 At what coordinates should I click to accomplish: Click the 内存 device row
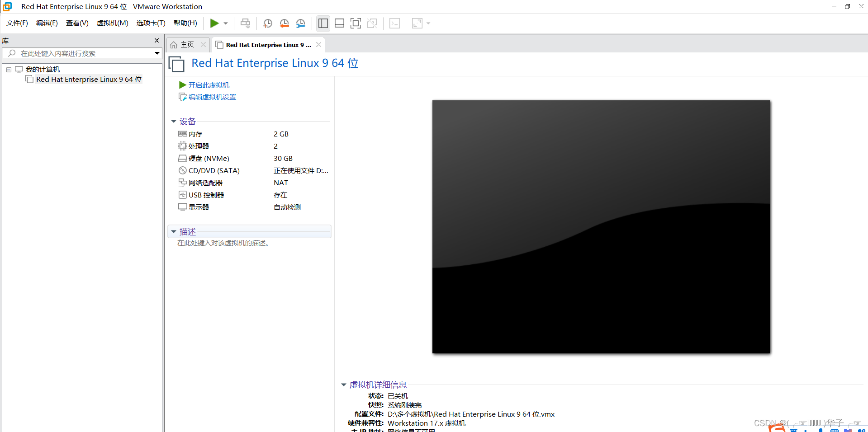253,134
